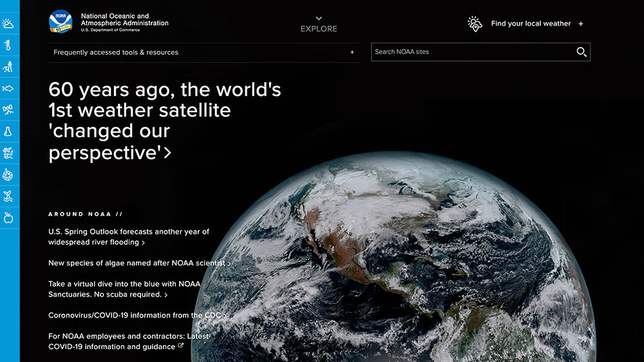644x362 pixels.
Task: Open the Charting compass sidebar icon
Action: (8, 175)
